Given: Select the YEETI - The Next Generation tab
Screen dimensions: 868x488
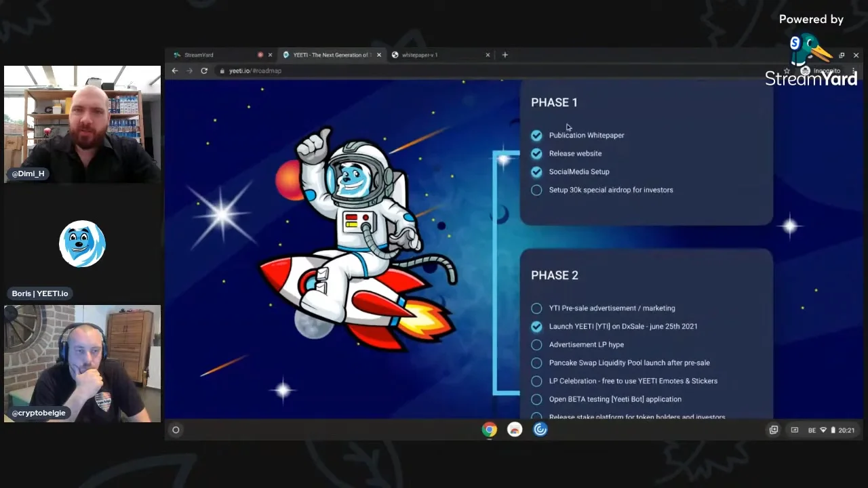Looking at the screenshot, I should click(330, 55).
